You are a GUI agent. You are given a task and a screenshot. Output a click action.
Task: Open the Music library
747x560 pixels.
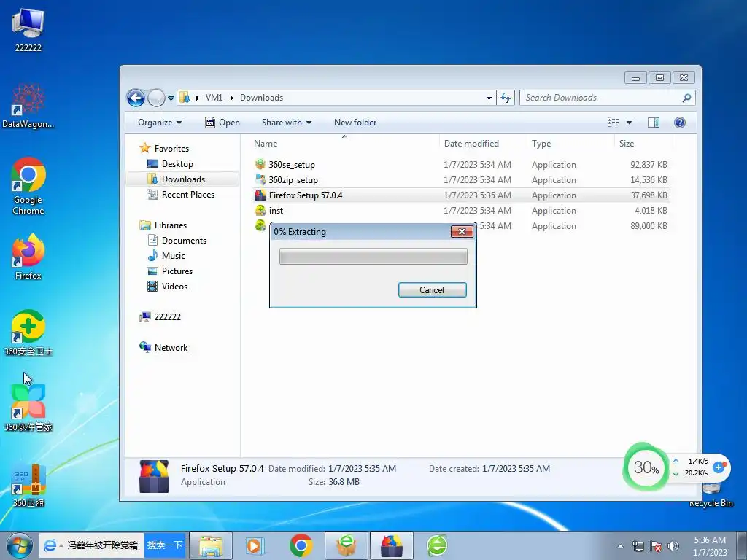166,256
